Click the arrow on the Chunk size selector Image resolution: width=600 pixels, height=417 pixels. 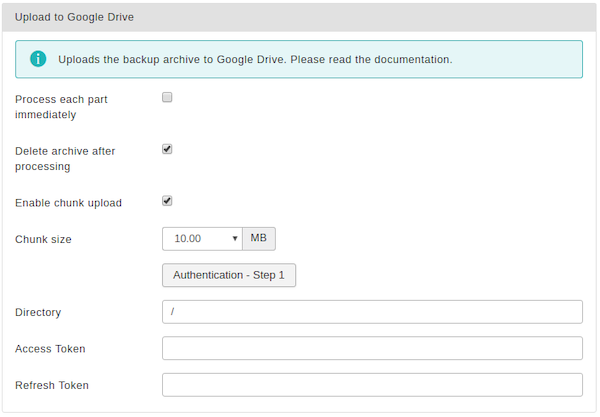235,239
